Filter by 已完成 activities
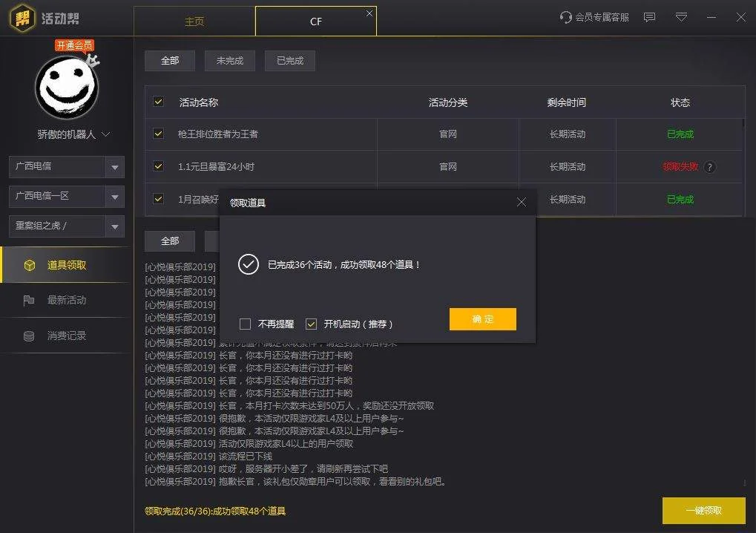The image size is (756, 533). point(290,61)
